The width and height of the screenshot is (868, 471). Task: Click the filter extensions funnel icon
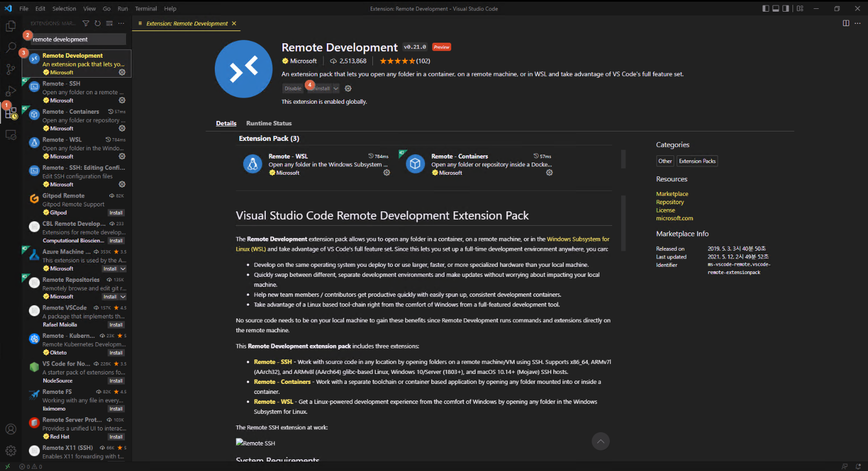[86, 23]
